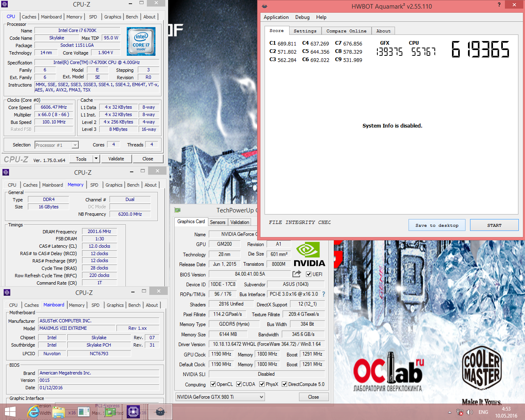Switch to the Settings tab in Aquamark

coord(305,31)
